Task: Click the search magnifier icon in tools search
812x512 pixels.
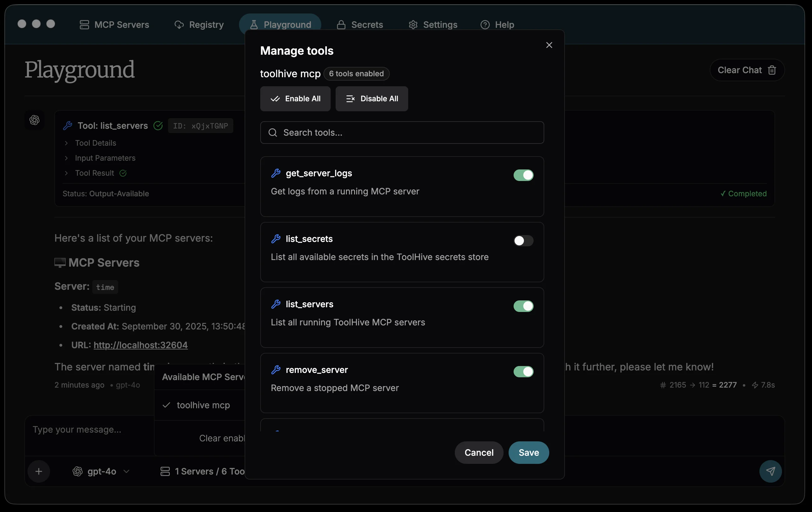Action: point(272,133)
